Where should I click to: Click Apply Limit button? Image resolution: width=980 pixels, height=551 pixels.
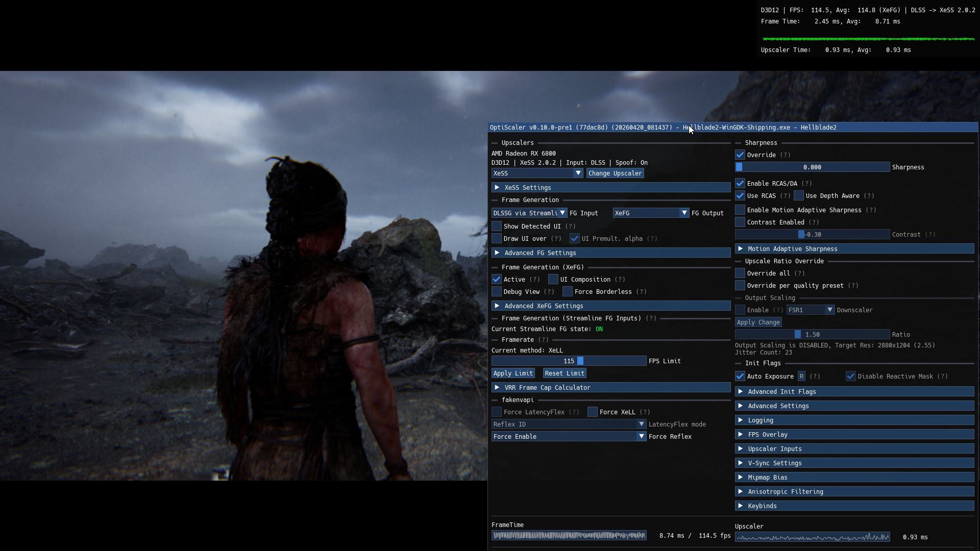[513, 373]
